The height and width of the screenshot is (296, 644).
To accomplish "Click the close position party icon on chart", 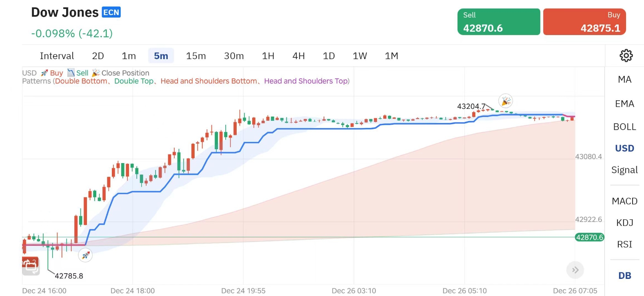I will click(x=506, y=101).
